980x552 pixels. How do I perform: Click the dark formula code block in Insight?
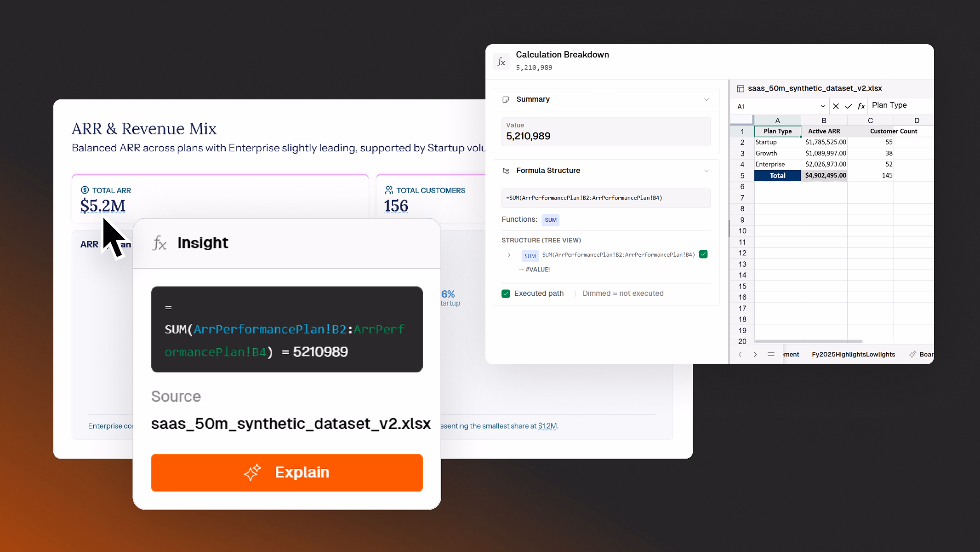click(287, 329)
